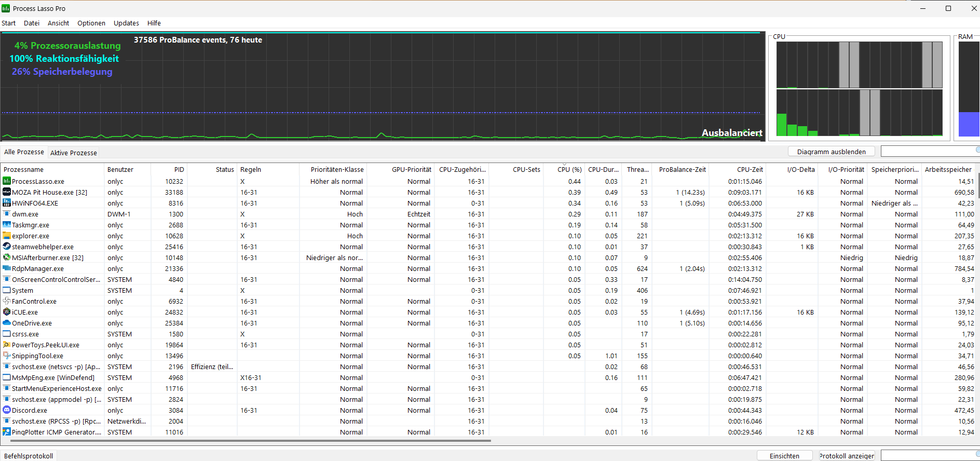Screen dimensions: 980x461
Task: Click 'Niedriger als nor...' priority of MSIAfterburner.exe
Action: coord(334,257)
